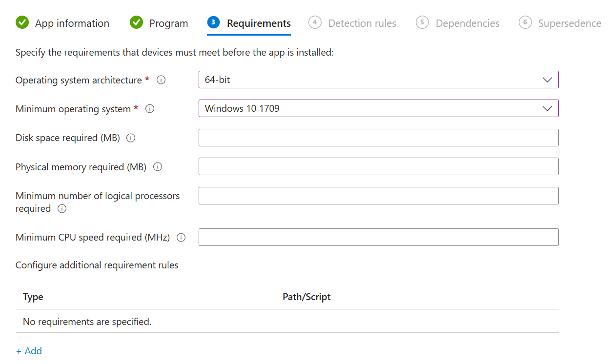Open the Operating system architecture dropdown
The image size is (610, 364).
[x=378, y=80]
